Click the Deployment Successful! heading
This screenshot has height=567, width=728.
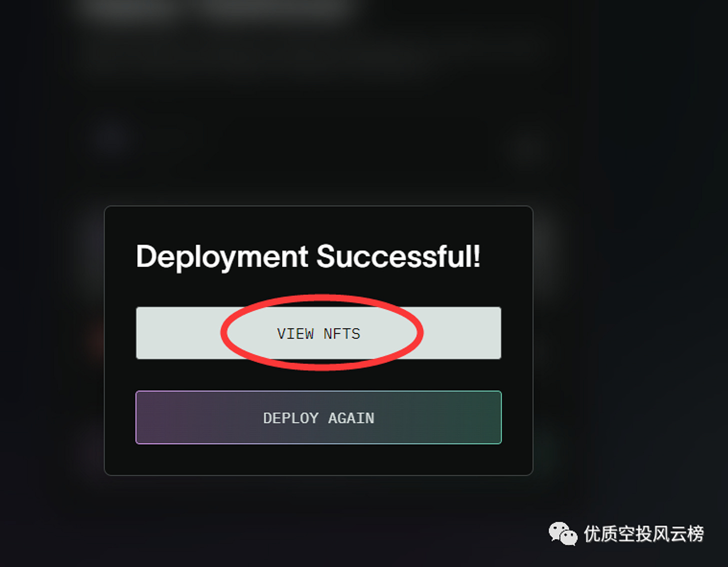click(x=308, y=257)
